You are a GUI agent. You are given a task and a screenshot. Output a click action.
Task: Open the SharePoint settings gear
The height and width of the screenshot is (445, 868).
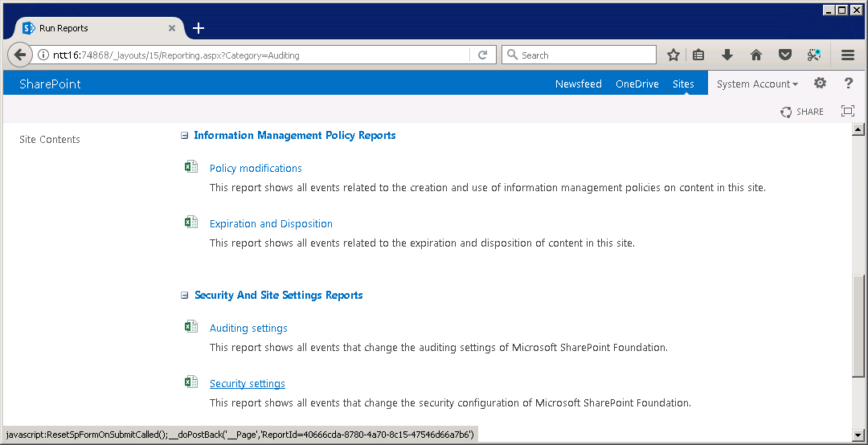tap(820, 83)
